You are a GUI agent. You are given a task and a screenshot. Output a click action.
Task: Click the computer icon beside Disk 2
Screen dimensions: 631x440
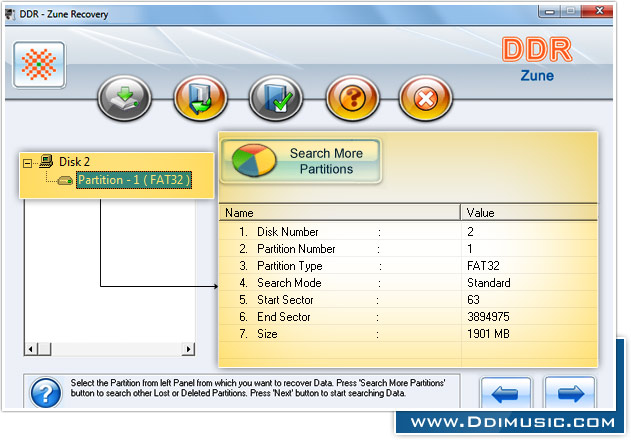point(46,161)
